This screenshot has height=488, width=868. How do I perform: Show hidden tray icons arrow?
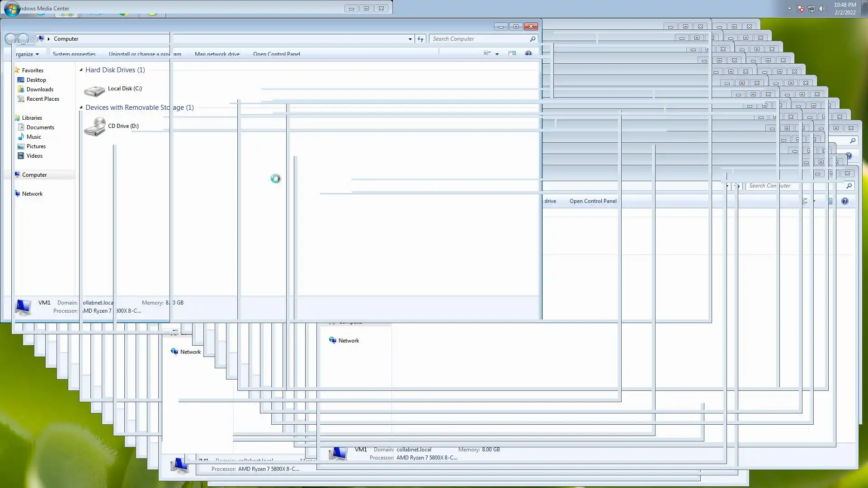(789, 9)
